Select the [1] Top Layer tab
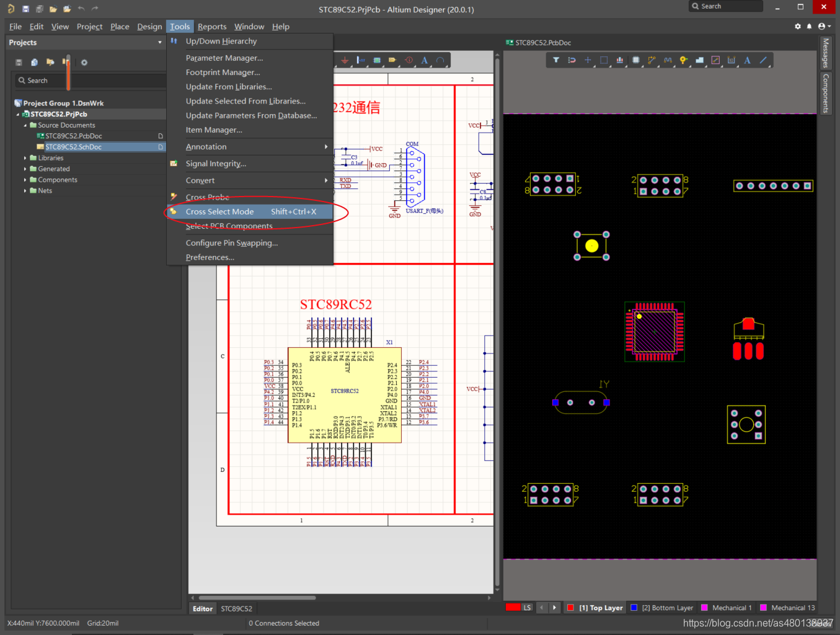 (595, 608)
